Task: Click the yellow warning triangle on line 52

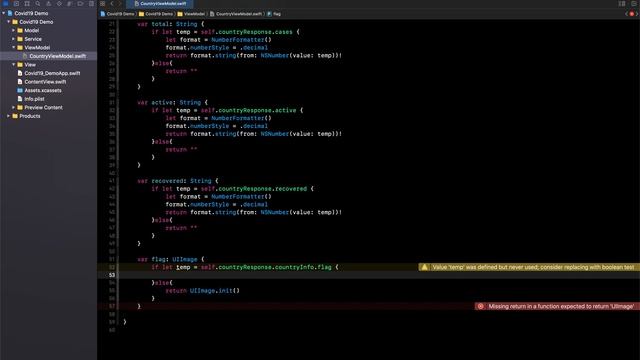Action: (x=424, y=267)
